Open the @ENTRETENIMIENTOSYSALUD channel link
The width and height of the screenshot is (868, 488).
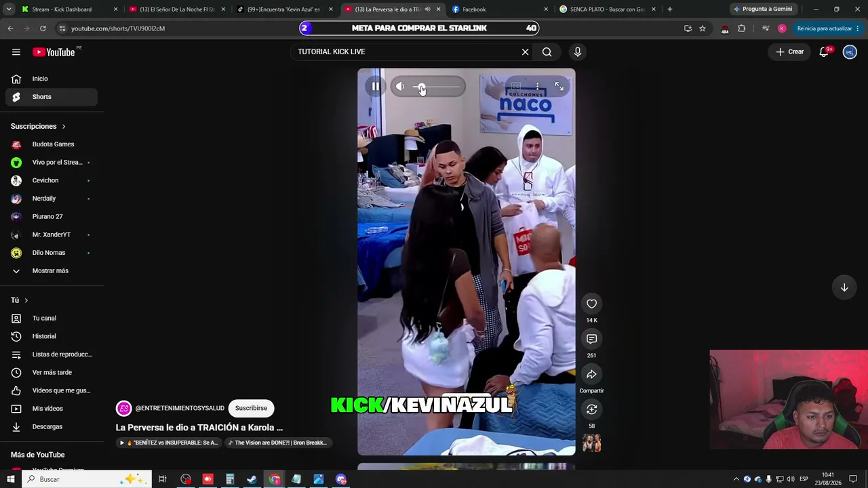point(180,408)
